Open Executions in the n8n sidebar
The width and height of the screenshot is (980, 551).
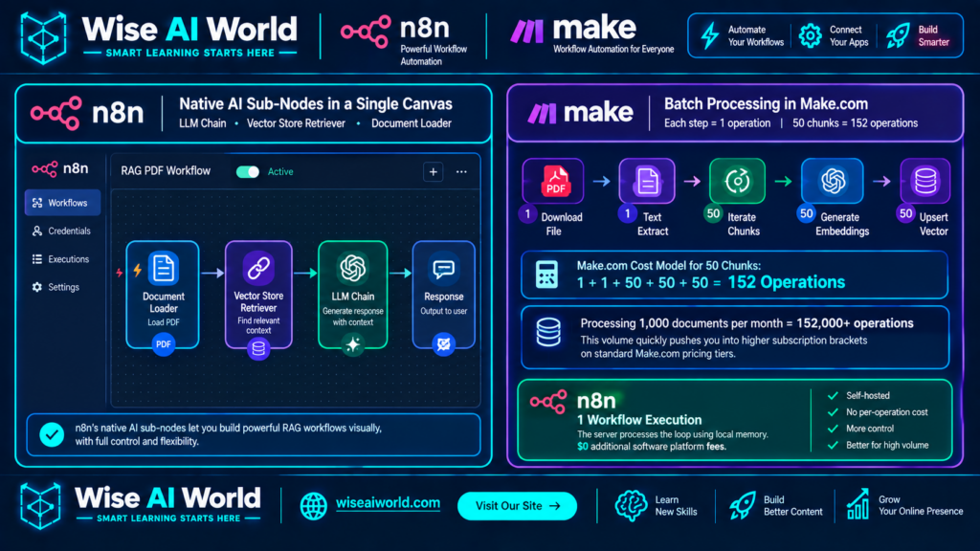pos(62,259)
